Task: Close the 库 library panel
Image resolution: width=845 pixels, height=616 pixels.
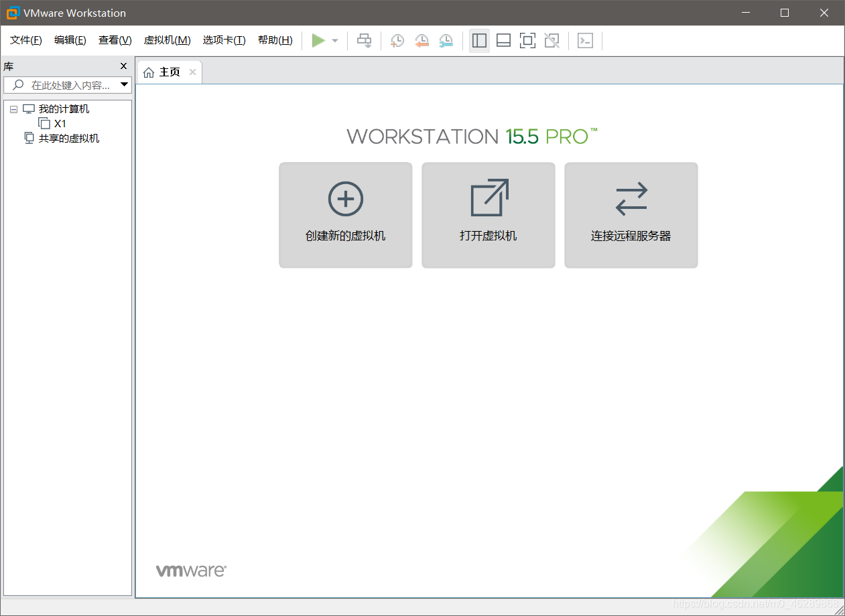Action: (123, 66)
